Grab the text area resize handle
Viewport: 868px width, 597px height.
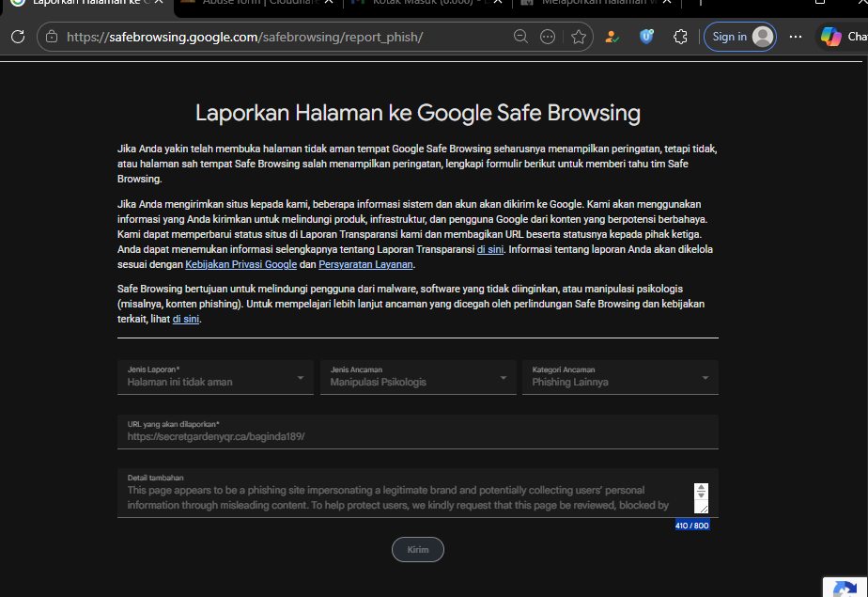pyautogui.click(x=704, y=508)
